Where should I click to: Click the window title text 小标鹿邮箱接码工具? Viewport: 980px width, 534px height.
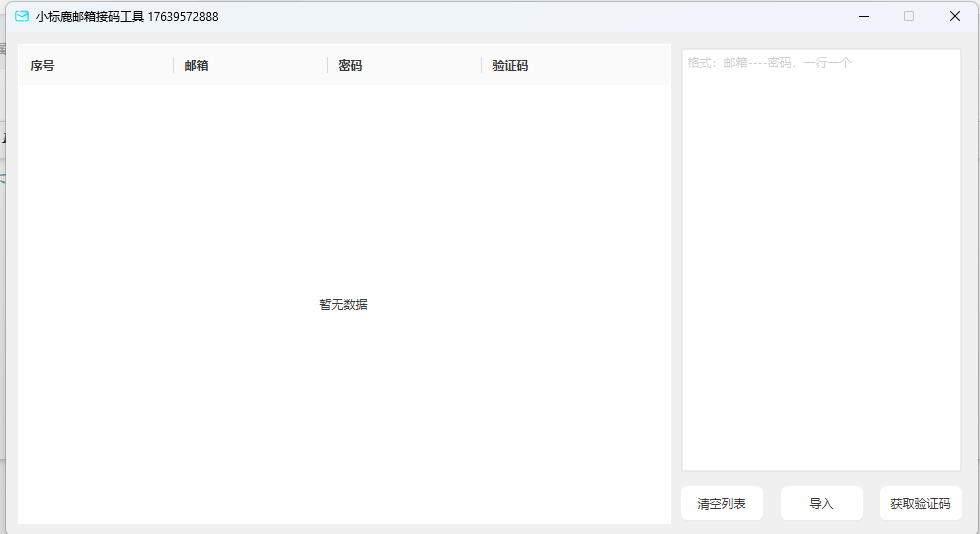click(x=90, y=17)
